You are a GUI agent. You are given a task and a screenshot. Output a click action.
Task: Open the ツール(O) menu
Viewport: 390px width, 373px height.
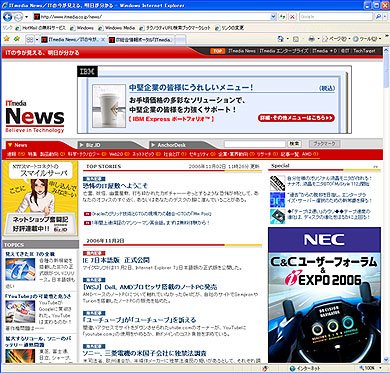click(367, 39)
